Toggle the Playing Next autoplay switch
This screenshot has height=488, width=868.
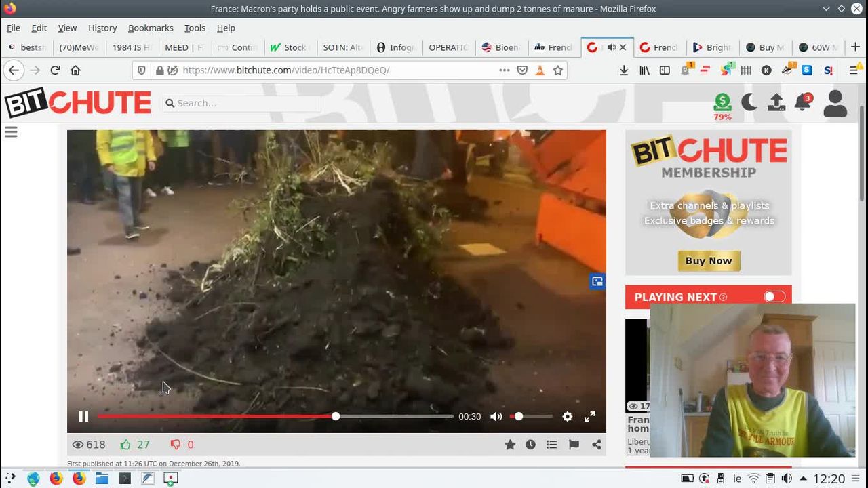pos(774,297)
